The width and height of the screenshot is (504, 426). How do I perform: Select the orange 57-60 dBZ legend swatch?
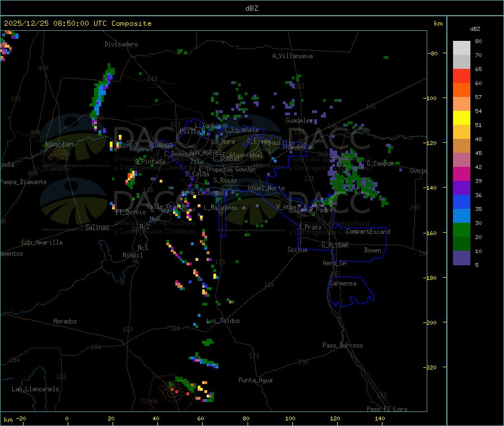click(x=461, y=90)
